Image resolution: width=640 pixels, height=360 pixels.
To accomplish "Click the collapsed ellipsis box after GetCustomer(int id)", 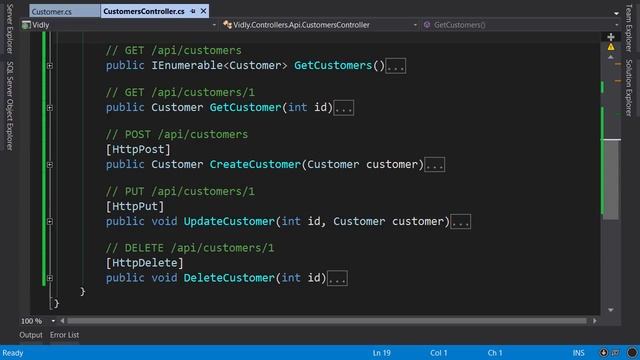I will (x=344, y=108).
